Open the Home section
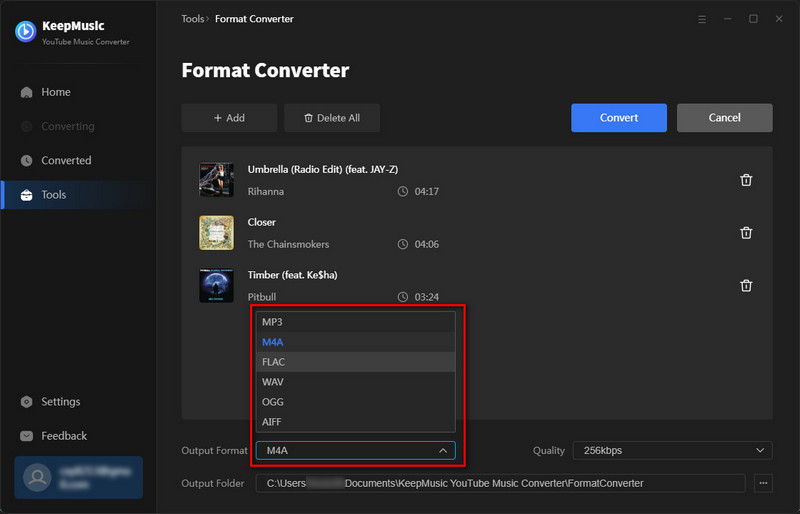800x514 pixels. point(56,92)
